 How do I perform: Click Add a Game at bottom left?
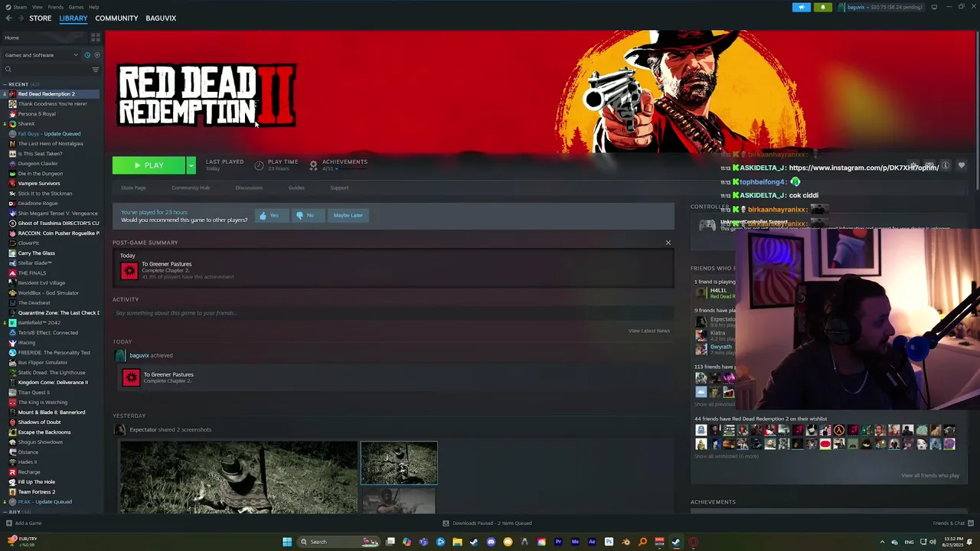pyautogui.click(x=23, y=523)
